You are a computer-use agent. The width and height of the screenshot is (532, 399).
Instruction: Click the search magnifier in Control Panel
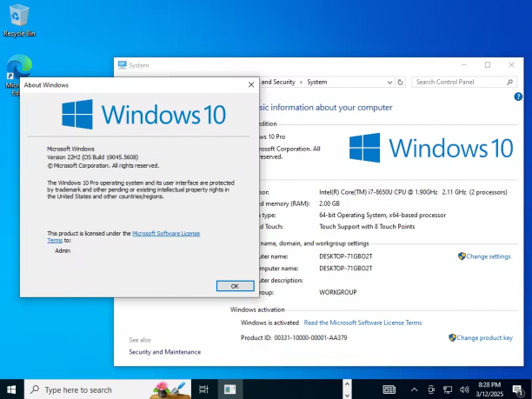point(509,82)
